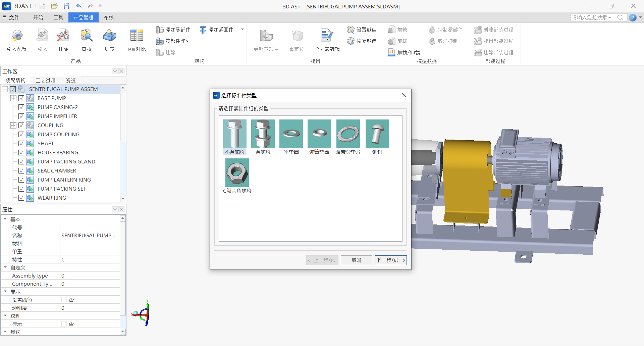Click the search input field in title bar
Viewport: 644px width, 346px height.
pyautogui.click(x=593, y=17)
